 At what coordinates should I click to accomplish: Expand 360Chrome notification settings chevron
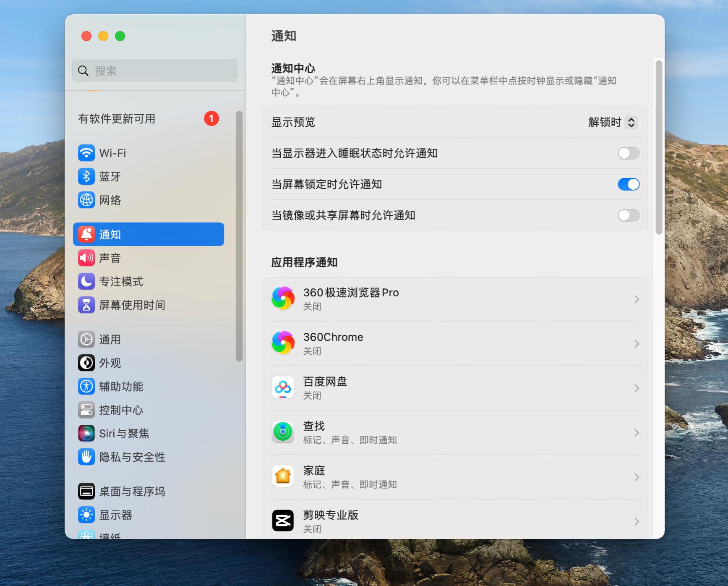637,343
